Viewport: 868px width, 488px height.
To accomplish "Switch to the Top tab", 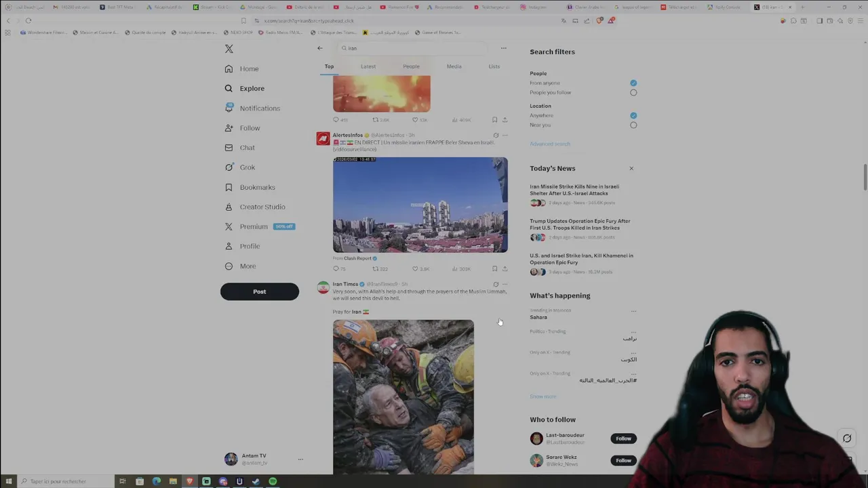I will pyautogui.click(x=329, y=66).
